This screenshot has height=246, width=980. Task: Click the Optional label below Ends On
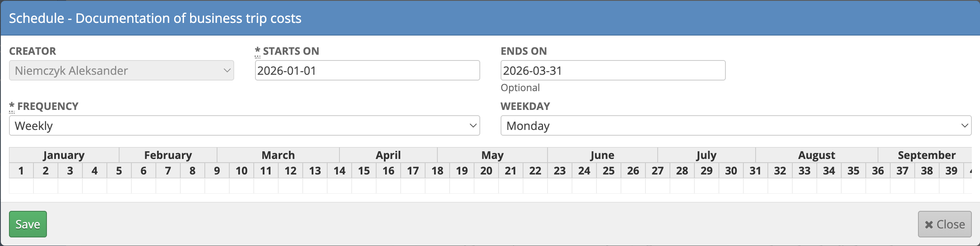(x=520, y=87)
